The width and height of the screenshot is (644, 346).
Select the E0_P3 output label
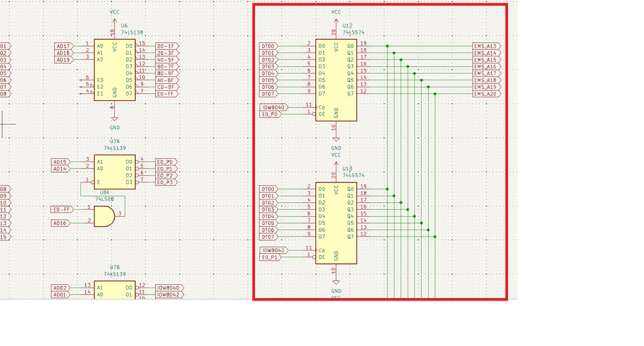pos(166,182)
